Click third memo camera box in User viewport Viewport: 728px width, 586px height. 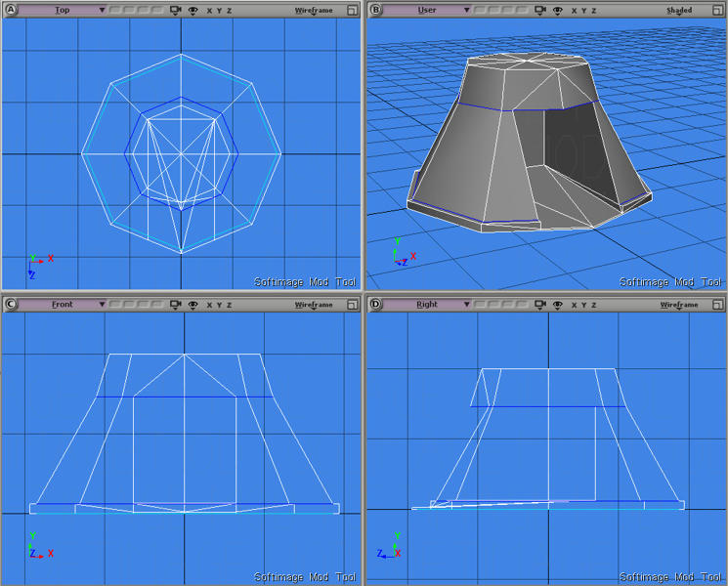point(508,10)
